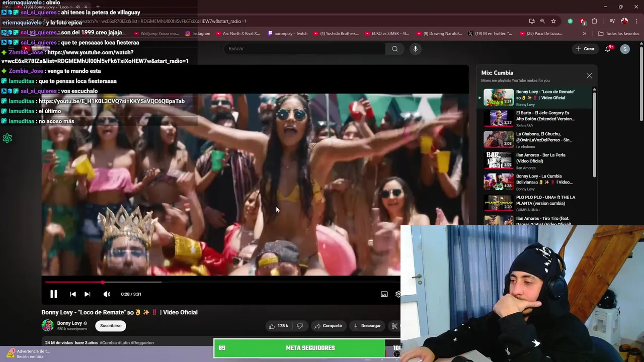This screenshot has width=644, height=362.
Task: Play Ilan Amores - Bar La Perla from mix
Action: coord(533,161)
